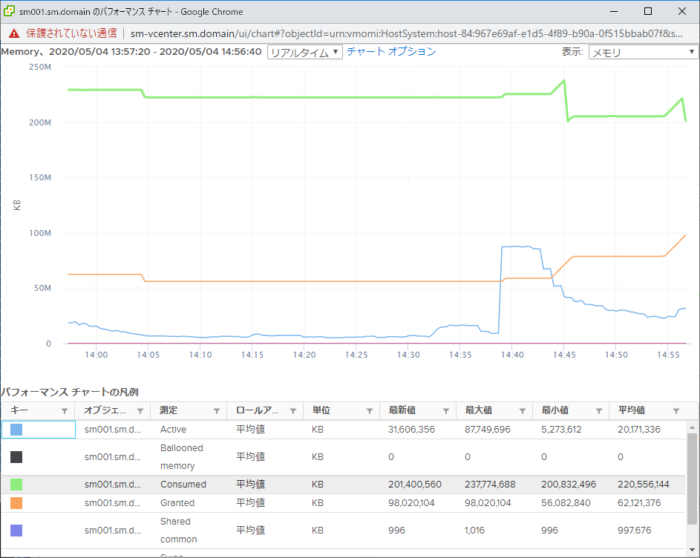Open the メモリ view dropdown
The height and width of the screenshot is (558, 700).
point(642,52)
